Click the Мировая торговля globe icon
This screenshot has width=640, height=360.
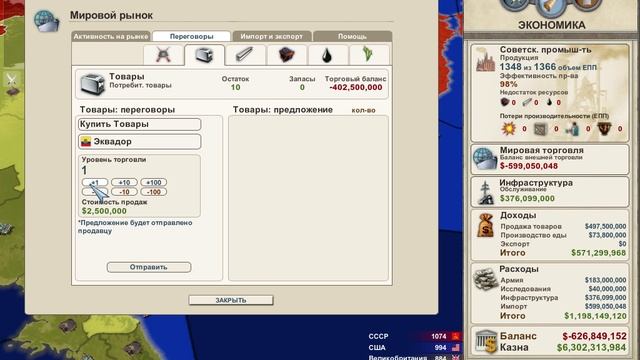tap(485, 158)
